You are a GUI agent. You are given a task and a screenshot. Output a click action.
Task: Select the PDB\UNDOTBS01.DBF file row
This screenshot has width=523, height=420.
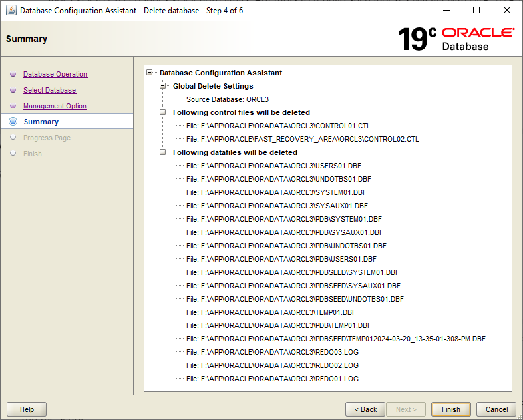click(x=287, y=246)
